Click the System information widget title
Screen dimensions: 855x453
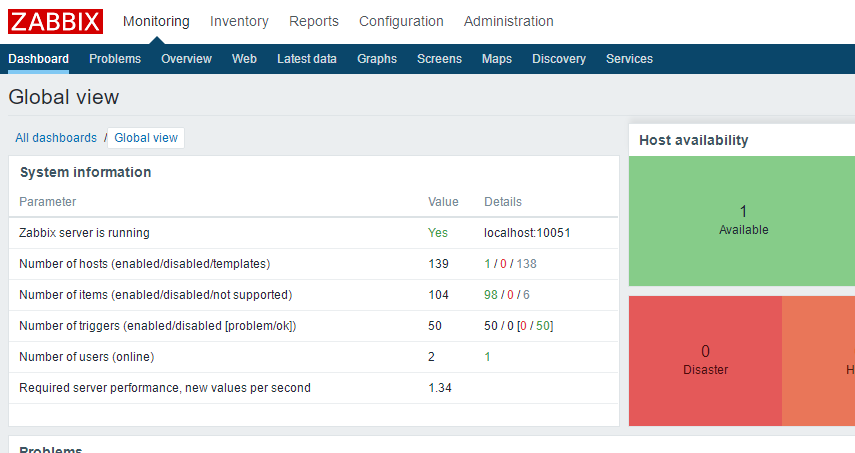pos(86,172)
